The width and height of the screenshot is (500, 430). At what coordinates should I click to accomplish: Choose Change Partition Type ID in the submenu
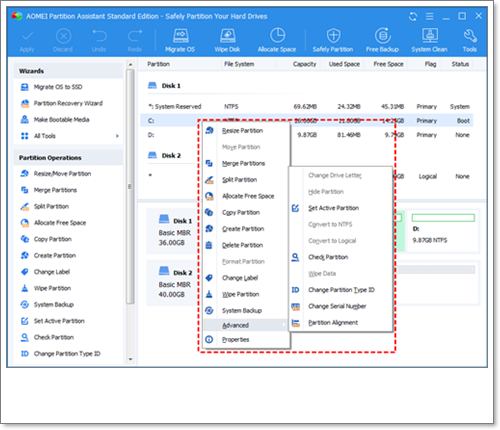pos(340,290)
